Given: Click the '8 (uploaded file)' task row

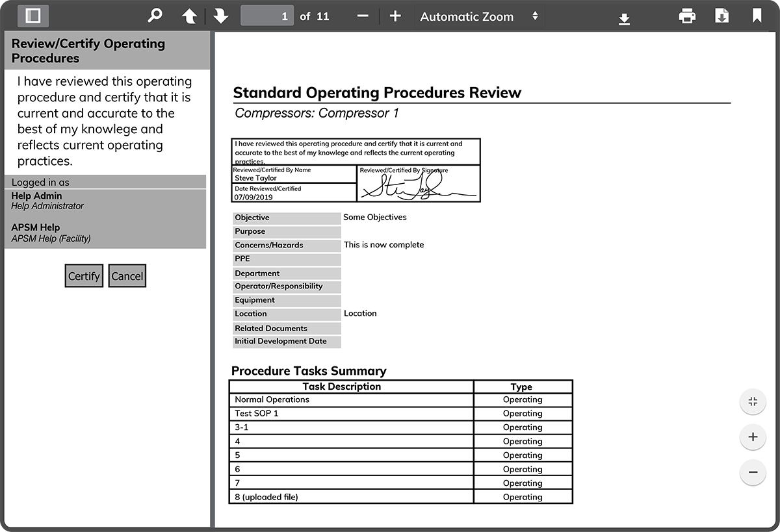Looking at the screenshot, I should tap(401, 498).
